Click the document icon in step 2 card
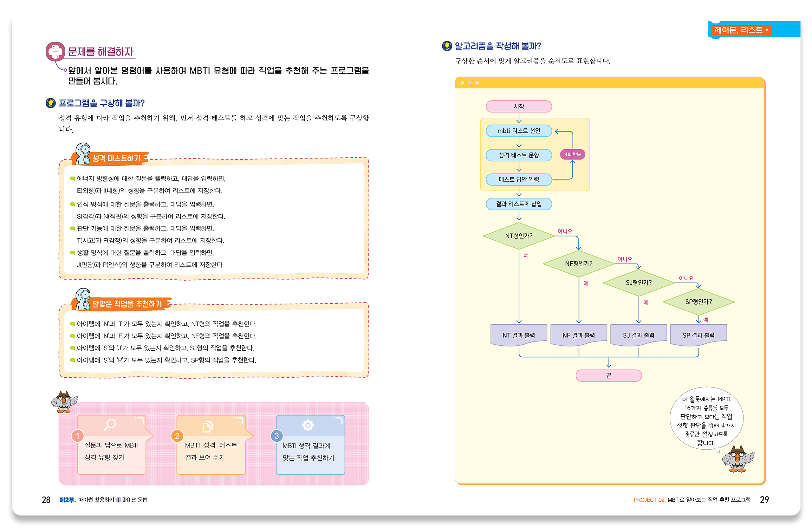Viewport: 812px width, 527px height. (208, 427)
